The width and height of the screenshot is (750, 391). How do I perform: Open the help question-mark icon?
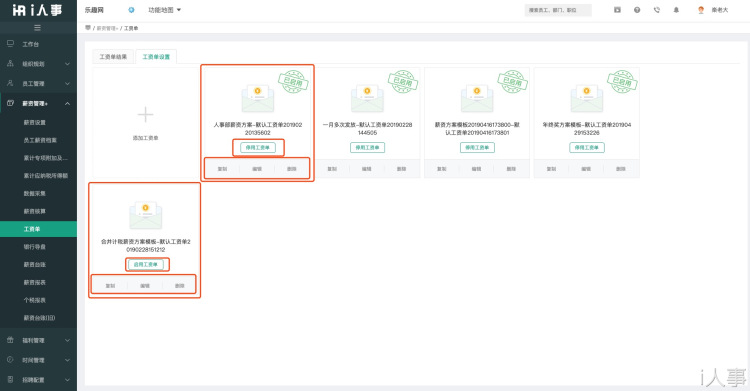click(x=637, y=10)
